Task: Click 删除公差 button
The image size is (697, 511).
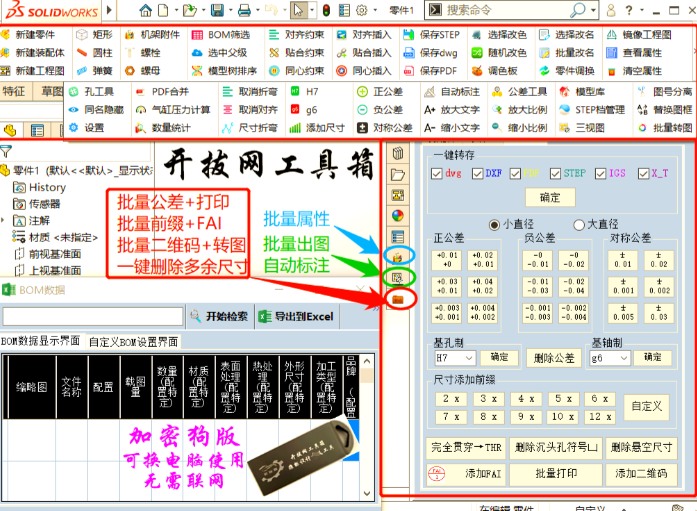Action: [x=554, y=358]
